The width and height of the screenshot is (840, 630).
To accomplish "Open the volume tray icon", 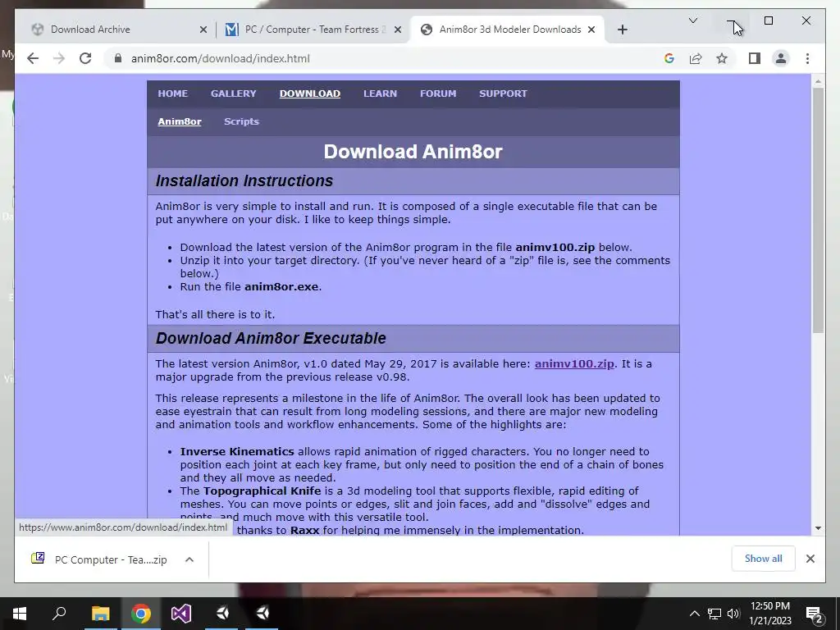I will pos(733,614).
